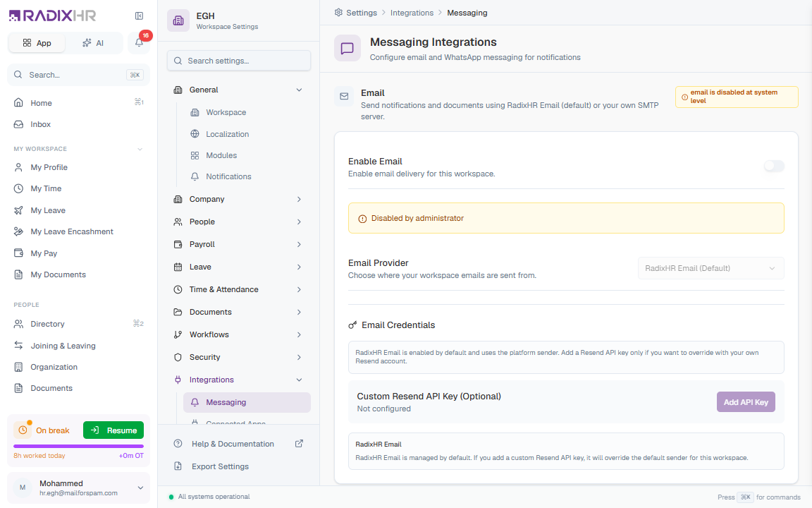This screenshot has height=508, width=812.
Task: Go to Integrations in breadcrumb
Action: click(x=412, y=13)
